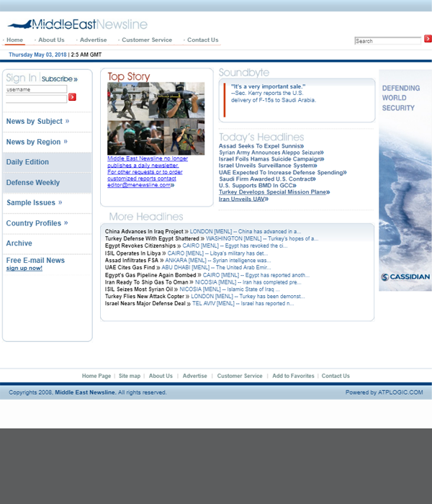Click the red sign-in arrow button
432x504 pixels.
72,97
